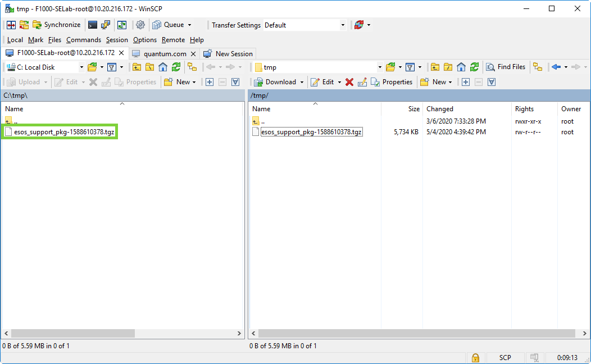This screenshot has height=364, width=591.
Task: Open the Preferences gear icon
Action: [x=140, y=25]
